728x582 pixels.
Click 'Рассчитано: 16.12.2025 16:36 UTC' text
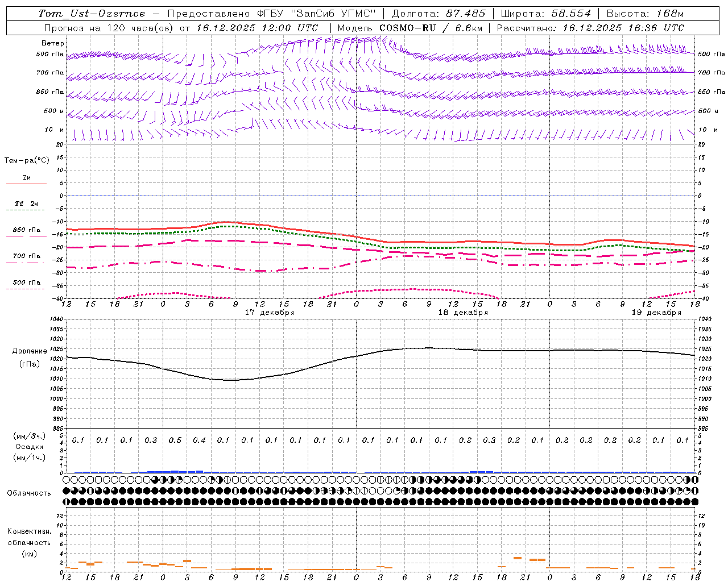[x=590, y=28]
